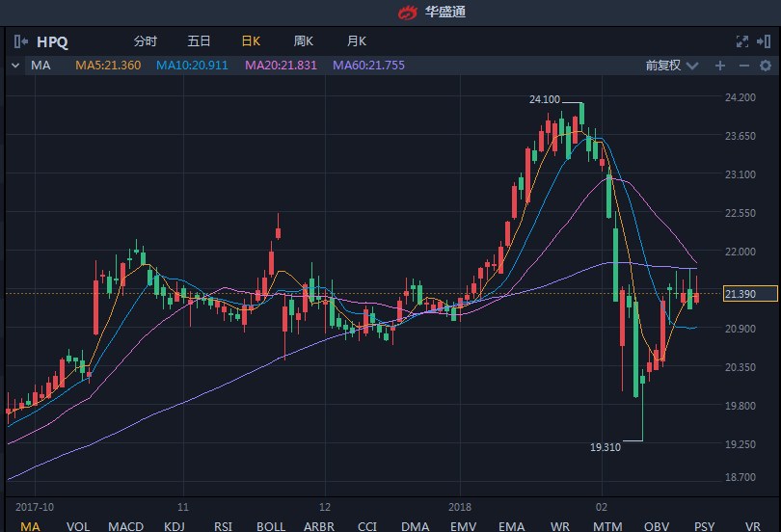Switch to the 分时 intraday view

(145, 41)
